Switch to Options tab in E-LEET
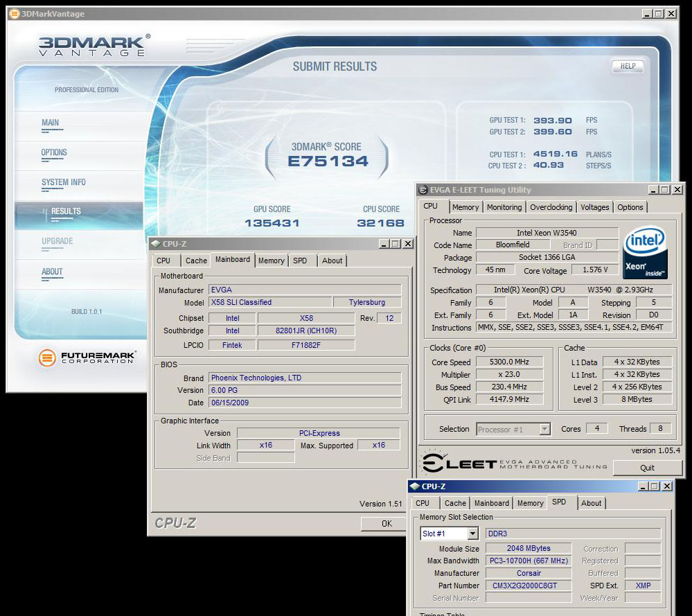This screenshot has height=616, width=692. (630, 207)
